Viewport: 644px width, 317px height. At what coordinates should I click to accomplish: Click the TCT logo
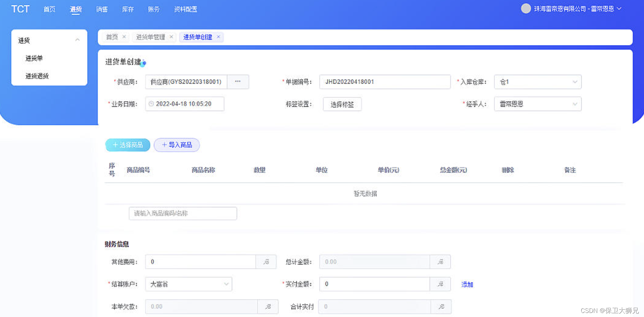[x=20, y=9]
